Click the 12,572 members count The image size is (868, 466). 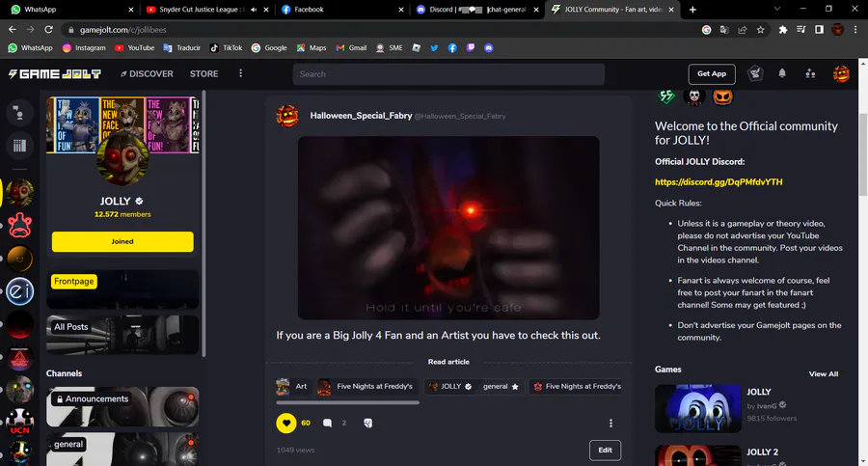click(x=122, y=214)
